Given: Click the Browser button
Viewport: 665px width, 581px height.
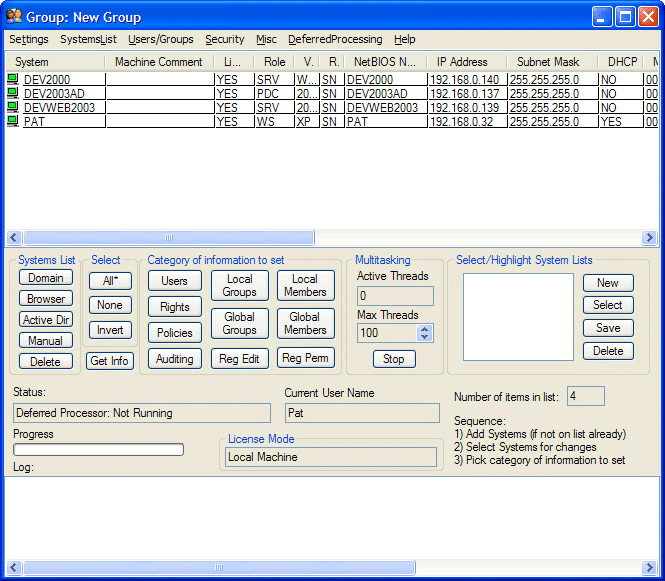Looking at the screenshot, I should [x=46, y=299].
